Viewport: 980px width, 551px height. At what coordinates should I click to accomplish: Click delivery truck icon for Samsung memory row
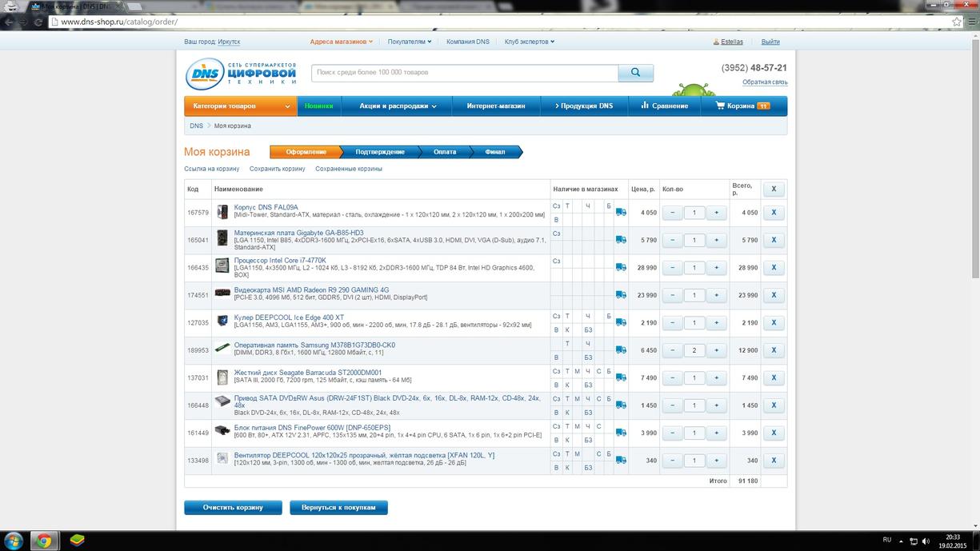[621, 350]
